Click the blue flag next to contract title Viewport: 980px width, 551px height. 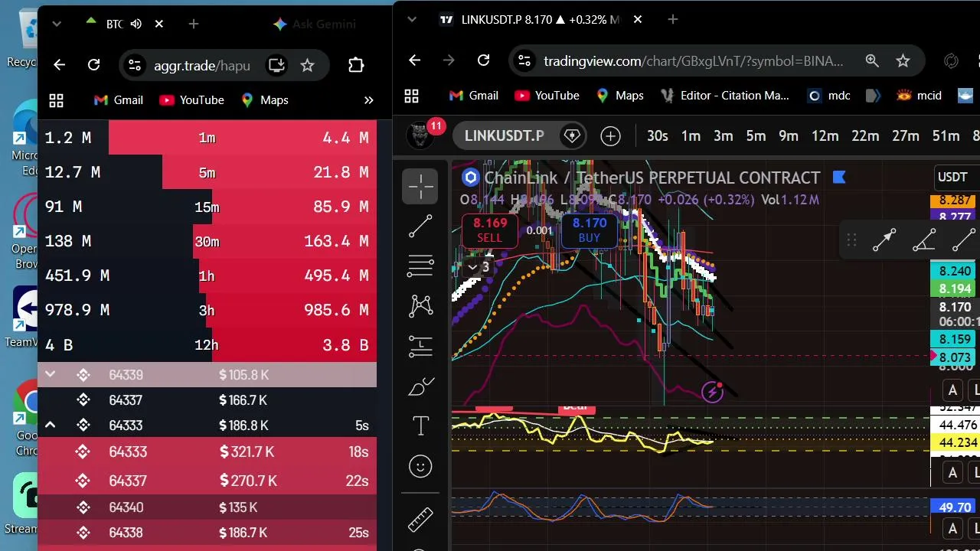pos(838,178)
